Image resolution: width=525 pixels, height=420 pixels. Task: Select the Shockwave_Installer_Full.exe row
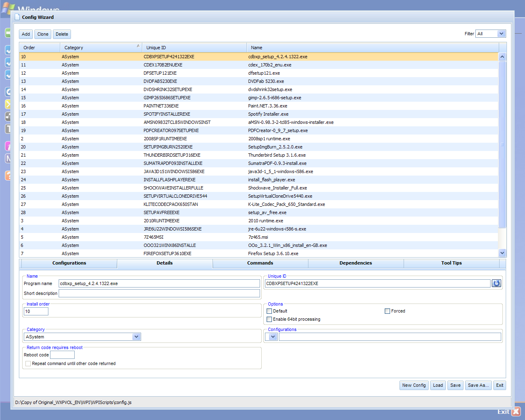coord(259,188)
